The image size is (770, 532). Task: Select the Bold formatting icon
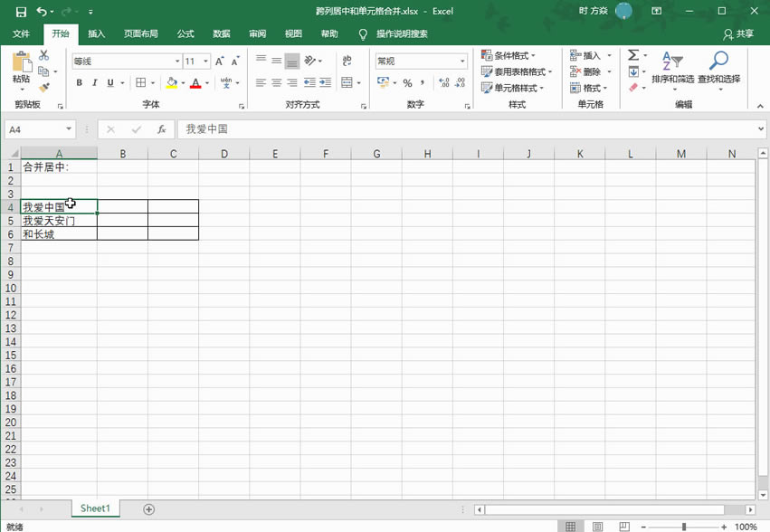tap(79, 82)
